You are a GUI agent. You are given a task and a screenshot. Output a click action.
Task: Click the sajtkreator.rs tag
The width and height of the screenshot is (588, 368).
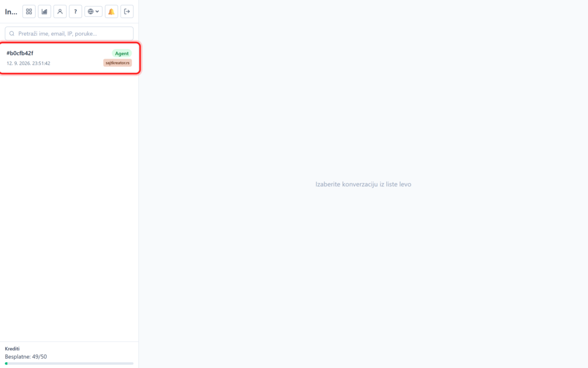tap(117, 63)
